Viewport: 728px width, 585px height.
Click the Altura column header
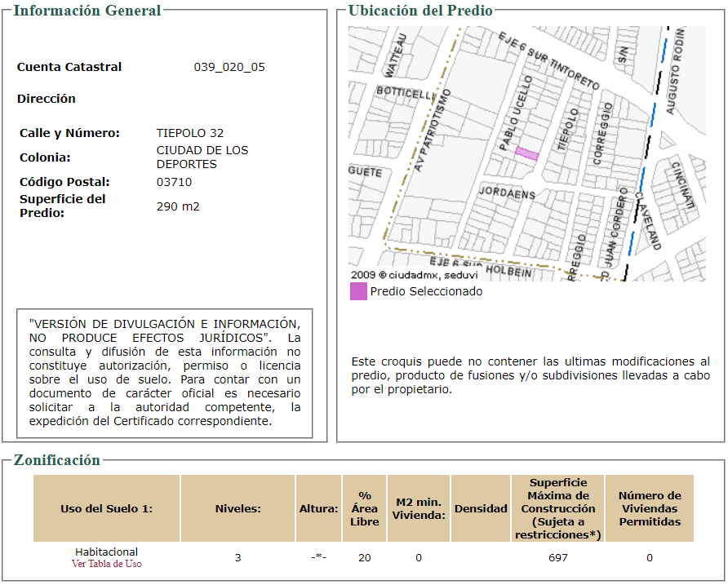pos(318,508)
